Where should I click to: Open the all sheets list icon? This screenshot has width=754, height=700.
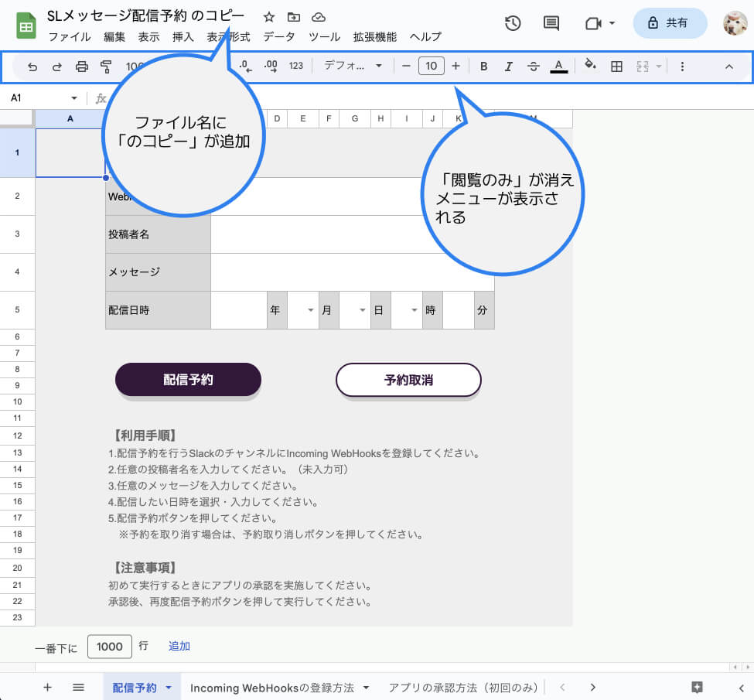78,688
